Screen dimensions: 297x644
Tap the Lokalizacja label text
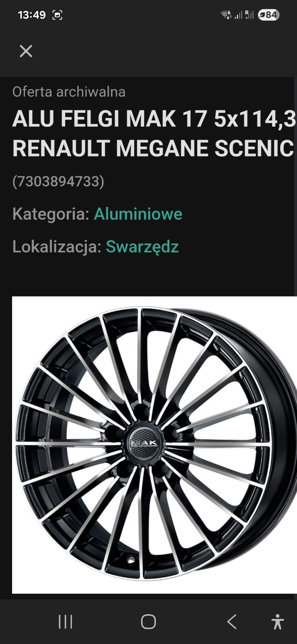pos(57,247)
